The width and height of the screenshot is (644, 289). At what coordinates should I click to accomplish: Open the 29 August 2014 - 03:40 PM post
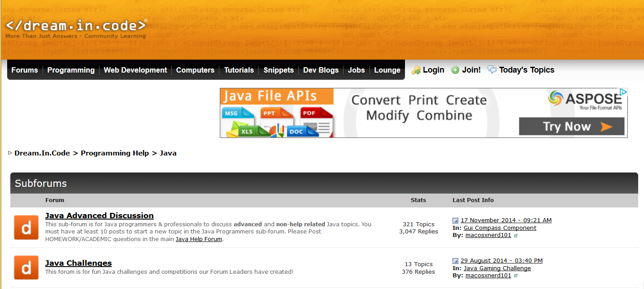click(x=501, y=261)
